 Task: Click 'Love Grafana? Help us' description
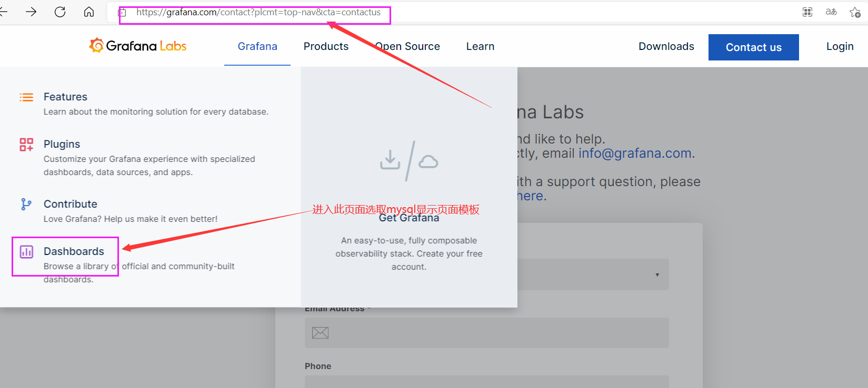131,219
